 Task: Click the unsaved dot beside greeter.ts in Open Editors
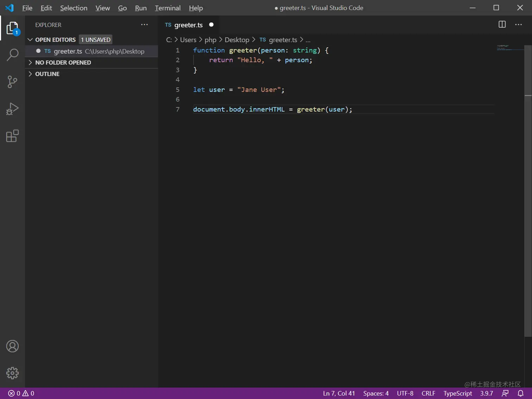38,51
